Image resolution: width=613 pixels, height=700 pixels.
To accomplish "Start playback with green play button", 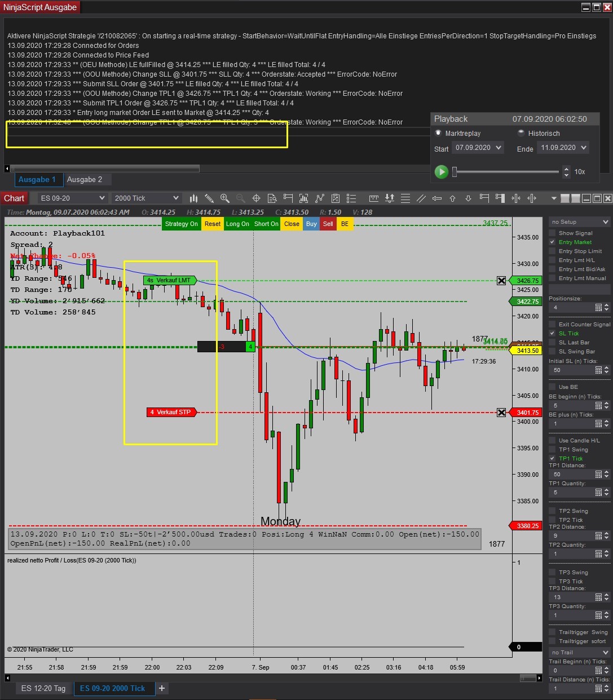I will (x=442, y=171).
